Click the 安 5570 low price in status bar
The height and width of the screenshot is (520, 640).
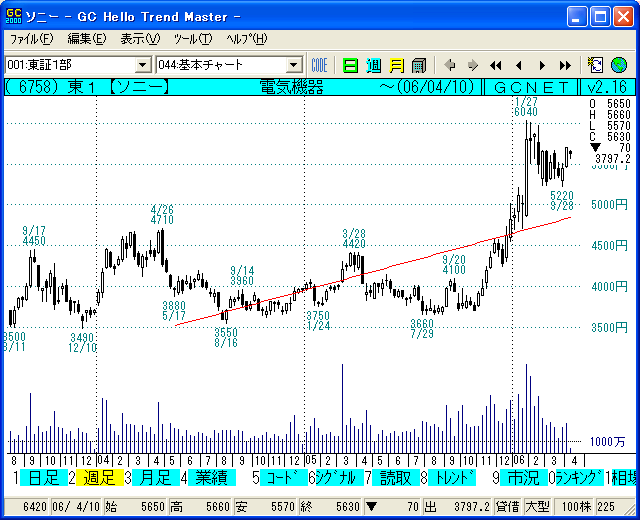[266, 507]
